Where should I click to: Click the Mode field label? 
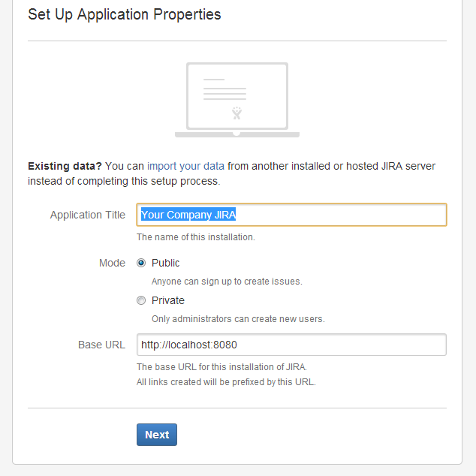click(112, 263)
